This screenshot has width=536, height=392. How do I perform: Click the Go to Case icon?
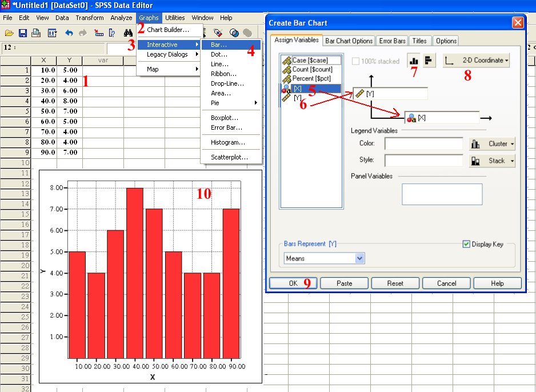[x=99, y=33]
